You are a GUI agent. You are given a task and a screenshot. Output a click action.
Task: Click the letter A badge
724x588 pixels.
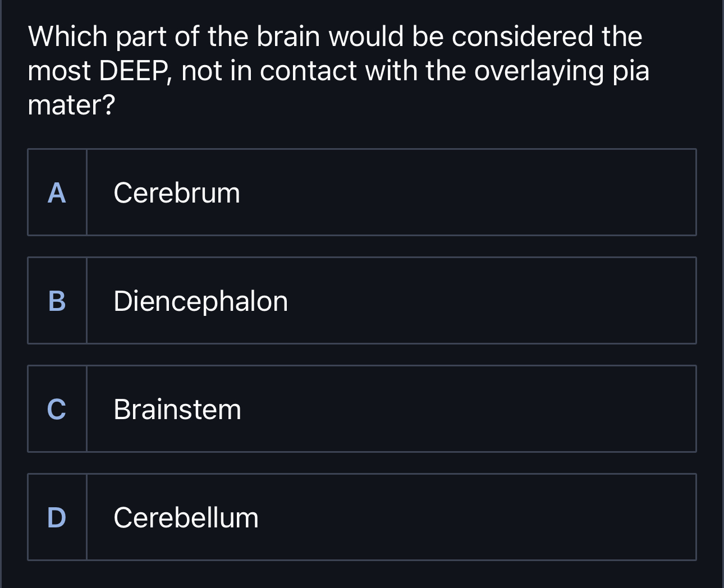coord(57,194)
